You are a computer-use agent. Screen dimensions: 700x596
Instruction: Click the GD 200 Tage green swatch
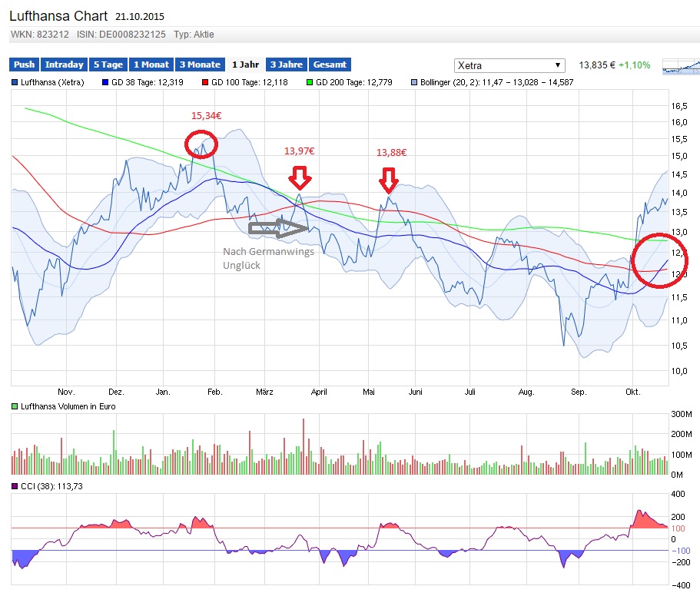310,82
